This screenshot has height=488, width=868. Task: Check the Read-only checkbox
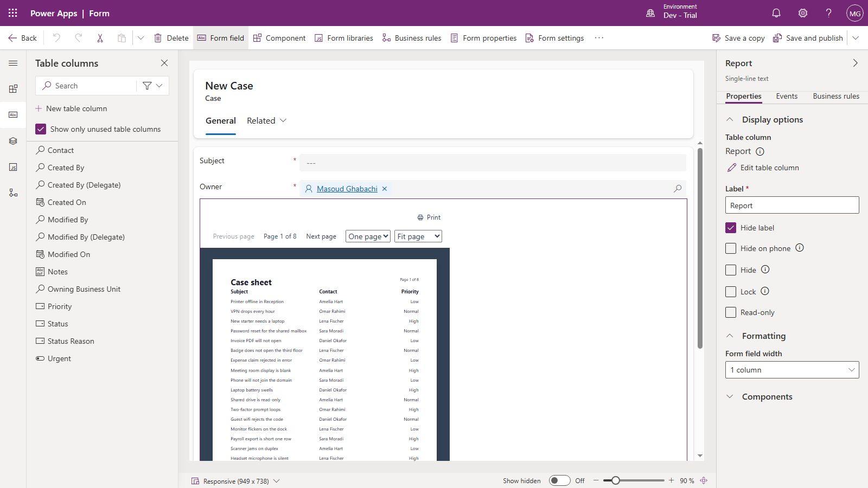click(x=731, y=312)
